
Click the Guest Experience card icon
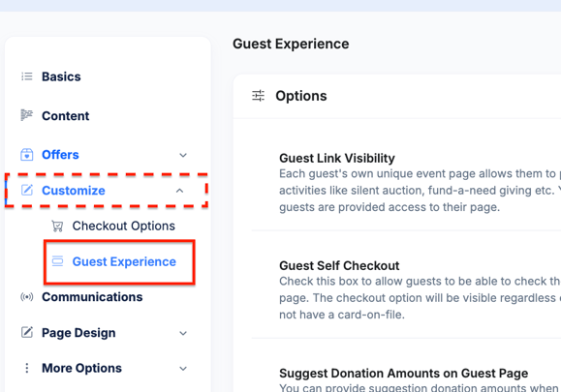pos(57,261)
